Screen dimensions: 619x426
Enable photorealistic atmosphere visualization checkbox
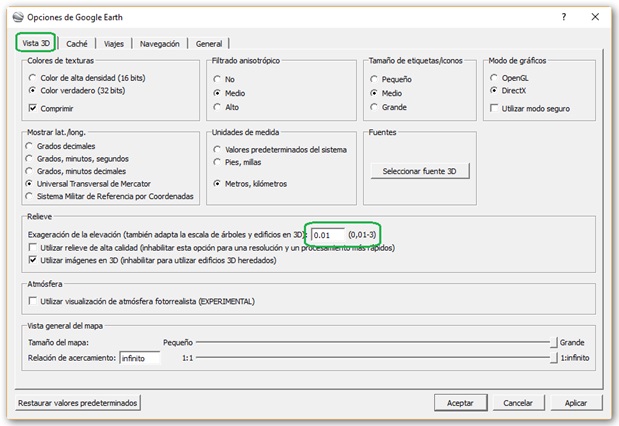142,301
